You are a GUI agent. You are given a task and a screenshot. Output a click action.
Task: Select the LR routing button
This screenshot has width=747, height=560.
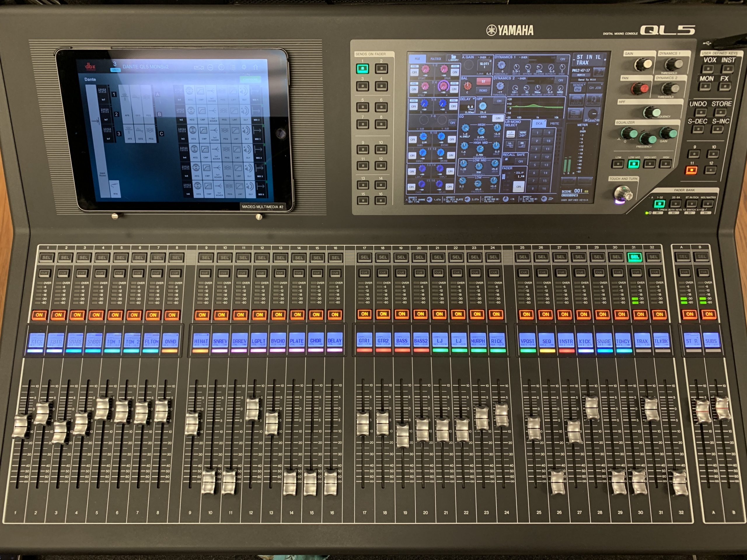[x=510, y=134]
